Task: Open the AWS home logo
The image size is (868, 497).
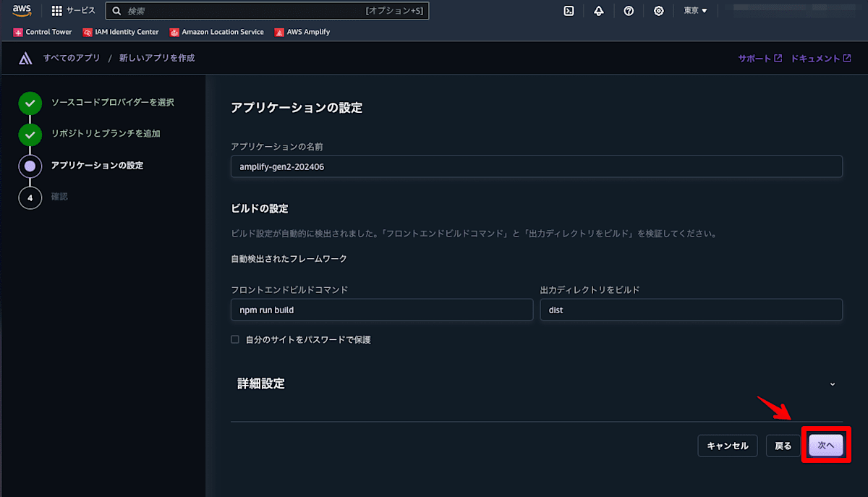Action: click(x=22, y=10)
